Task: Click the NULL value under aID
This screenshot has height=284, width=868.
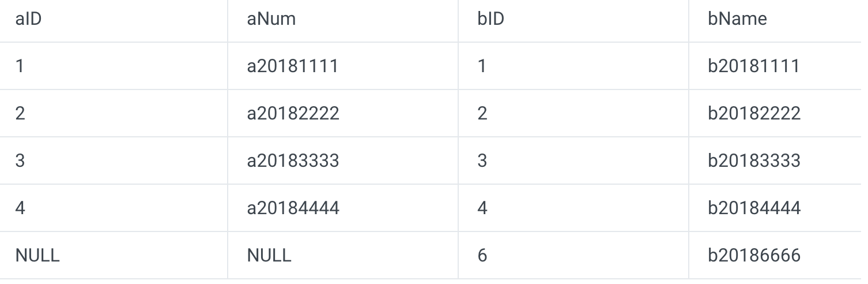Action: [37, 255]
